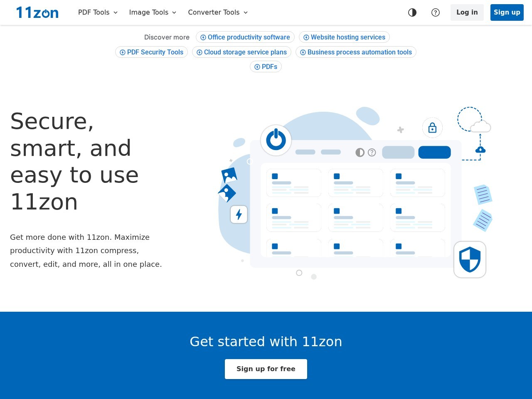
Task: Open the help question mark icon
Action: (x=436, y=12)
